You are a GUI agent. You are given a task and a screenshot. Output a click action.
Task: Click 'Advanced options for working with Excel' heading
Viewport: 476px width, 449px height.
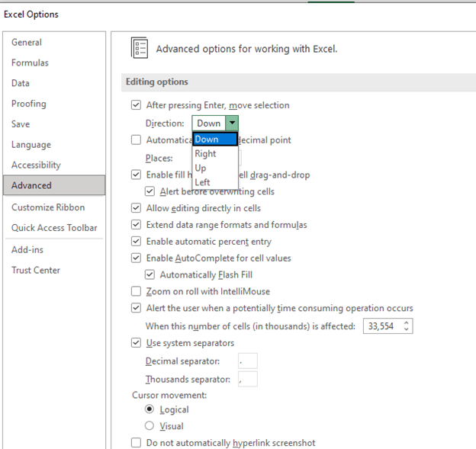pyautogui.click(x=246, y=49)
